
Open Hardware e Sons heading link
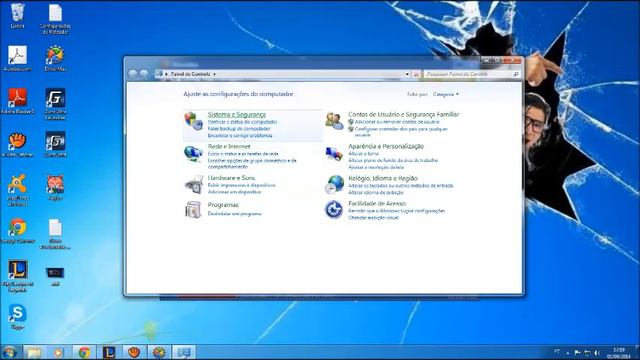[231, 178]
